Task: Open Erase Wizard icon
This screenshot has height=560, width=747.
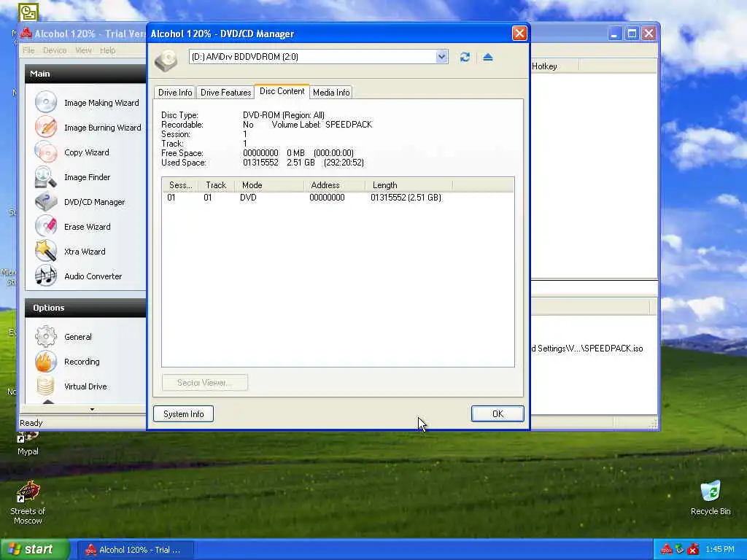Action: [x=46, y=226]
